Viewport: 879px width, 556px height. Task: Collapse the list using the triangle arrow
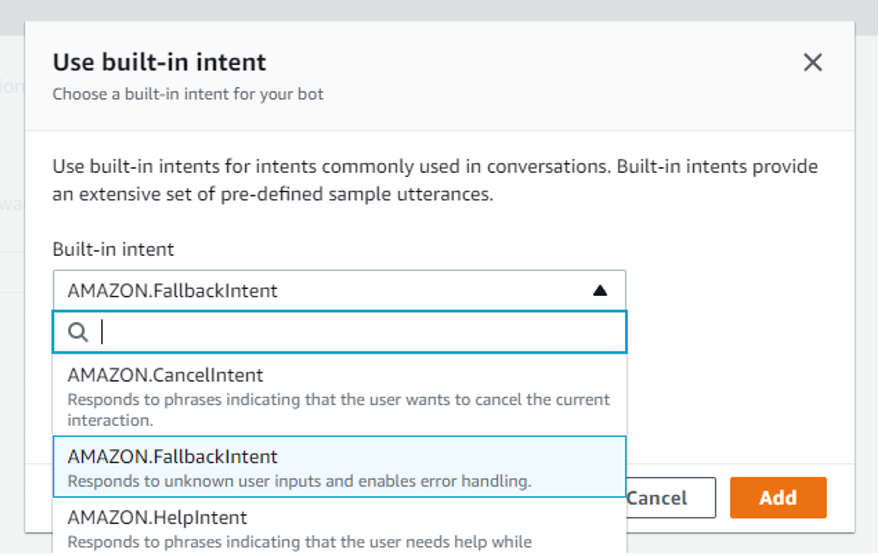pyautogui.click(x=599, y=291)
